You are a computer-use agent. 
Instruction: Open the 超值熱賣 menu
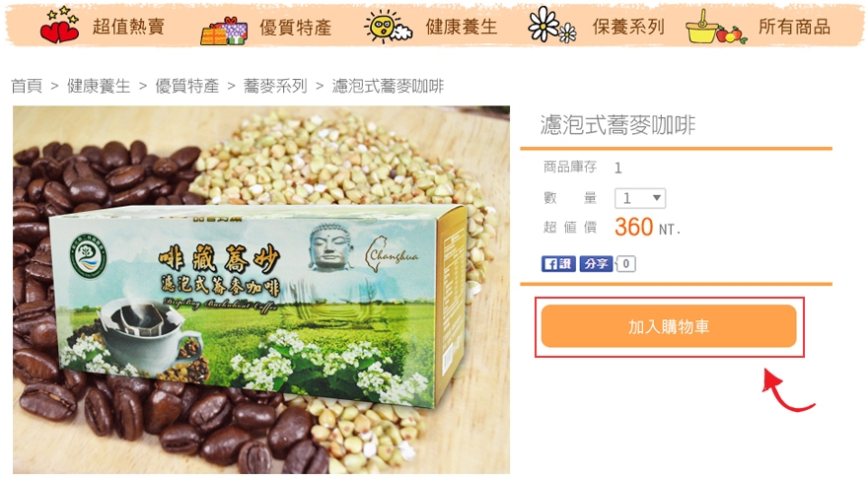click(x=128, y=27)
